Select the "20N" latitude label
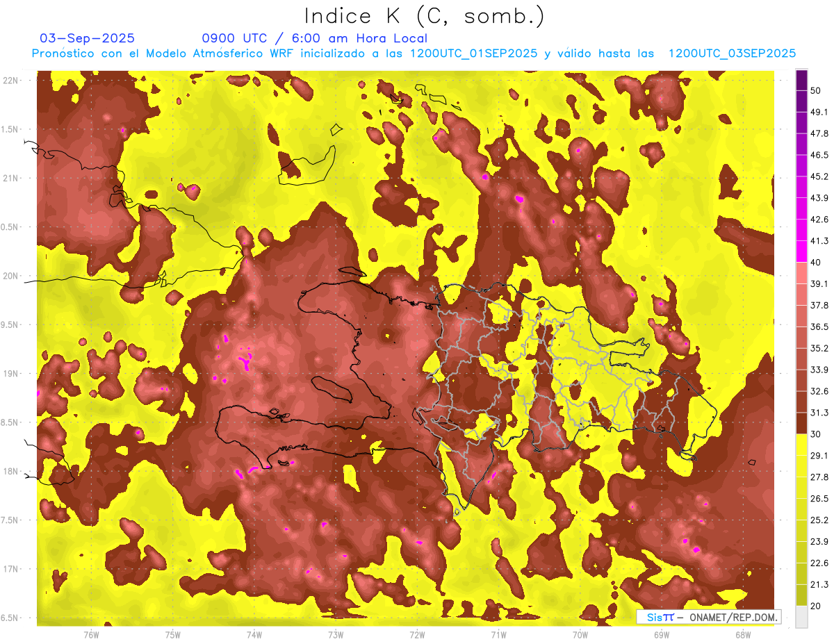This screenshot has height=644, width=834. [x=10, y=276]
